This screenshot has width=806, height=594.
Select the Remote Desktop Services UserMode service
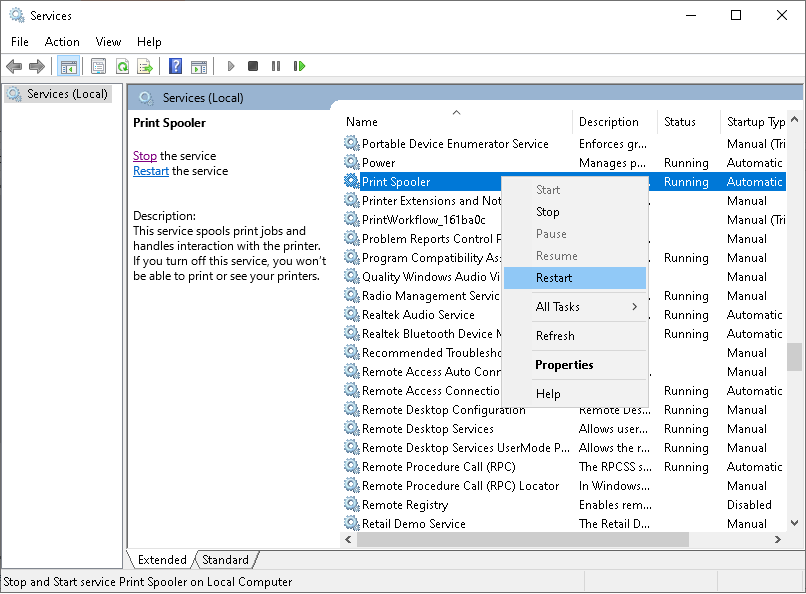coord(465,448)
